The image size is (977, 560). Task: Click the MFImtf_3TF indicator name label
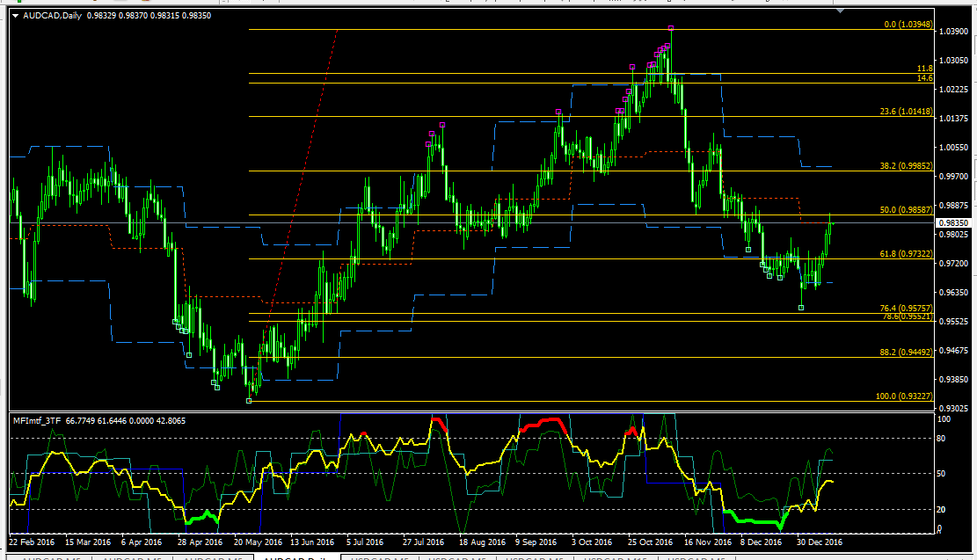[38, 421]
